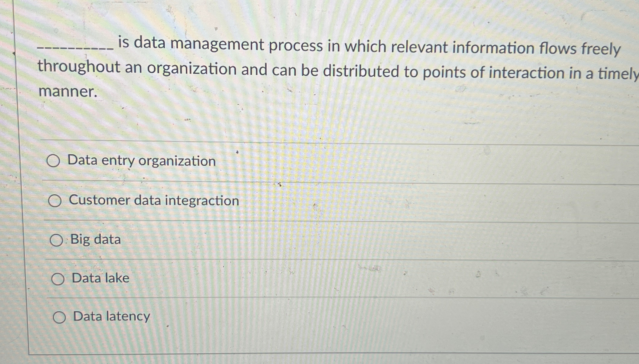
Task: Click the Data lake answer text
Action: [x=100, y=278]
